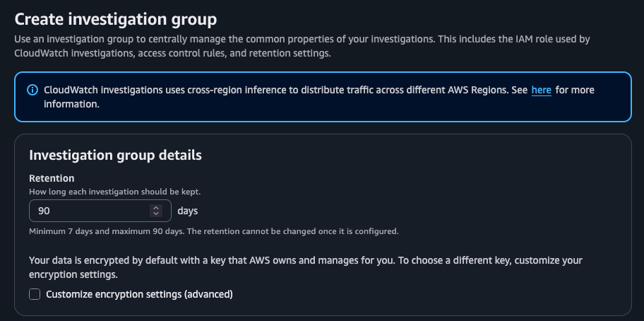Click the cross-region inference banner text
Screen dimensions: 644x321
282,91
